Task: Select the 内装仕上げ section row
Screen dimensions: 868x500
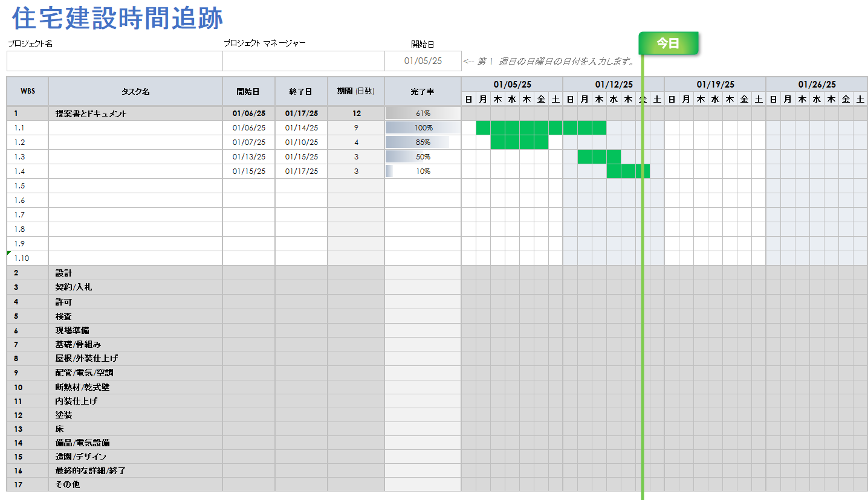Action: coord(437,401)
